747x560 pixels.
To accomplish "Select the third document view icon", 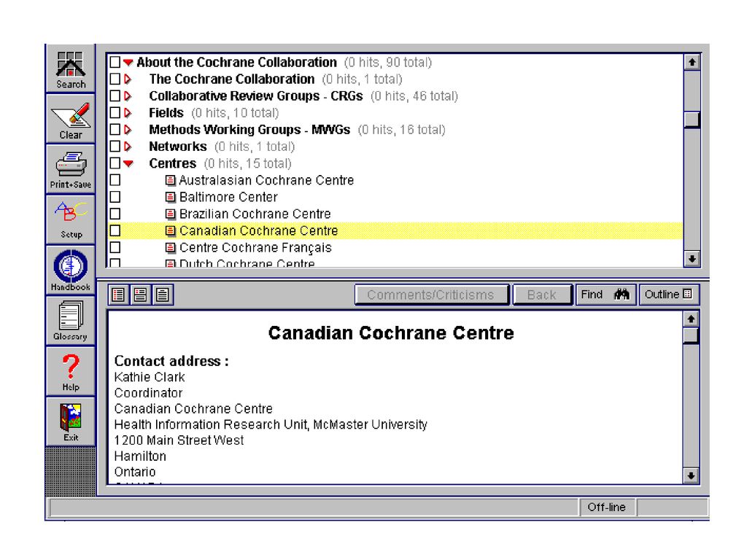I will pos(163,295).
